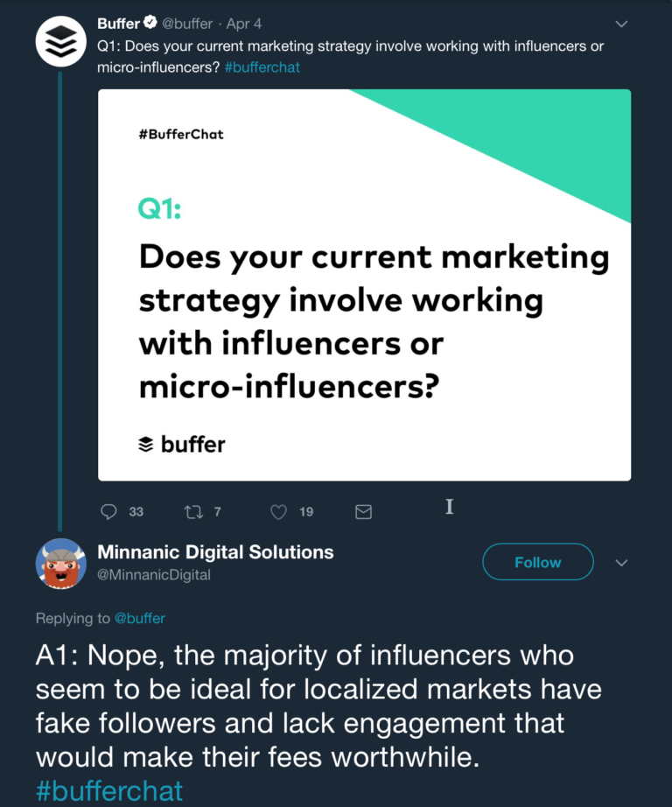The width and height of the screenshot is (672, 807).
Task: Follow Minnanic Digital Solutions
Action: 537,562
